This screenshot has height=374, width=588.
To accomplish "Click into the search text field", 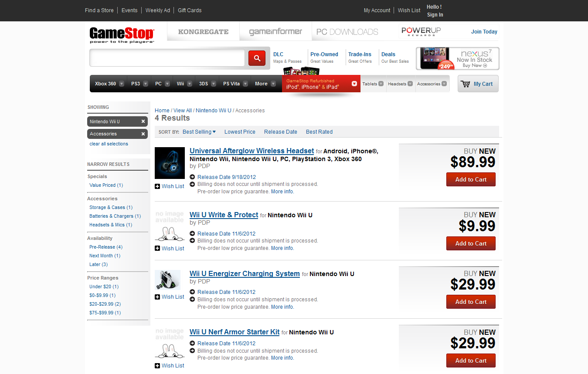I will point(167,58).
